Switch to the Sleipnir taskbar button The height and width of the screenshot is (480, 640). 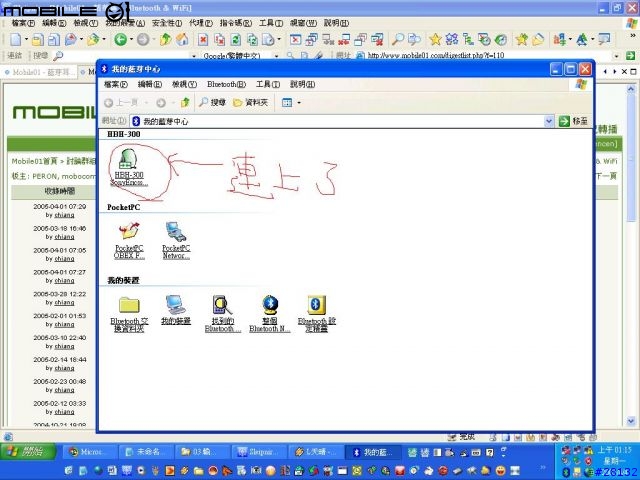point(260,452)
